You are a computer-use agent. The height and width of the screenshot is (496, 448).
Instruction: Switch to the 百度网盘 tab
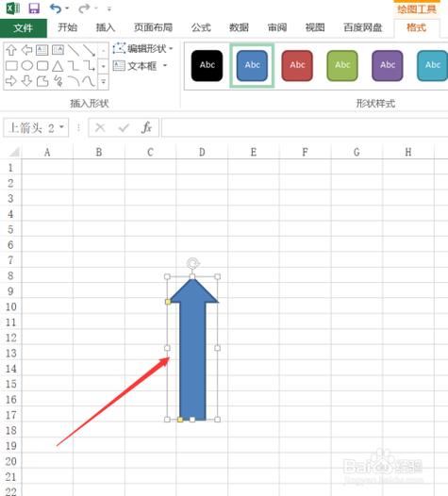tap(363, 28)
